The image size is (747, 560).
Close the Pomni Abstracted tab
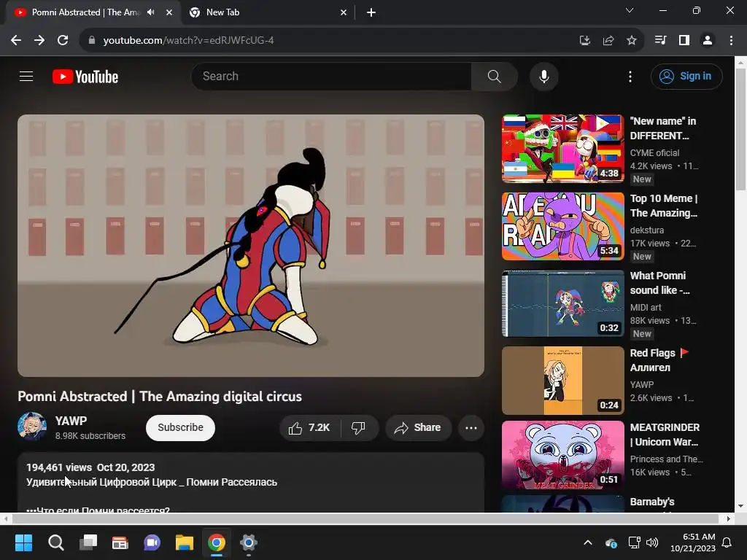169,12
